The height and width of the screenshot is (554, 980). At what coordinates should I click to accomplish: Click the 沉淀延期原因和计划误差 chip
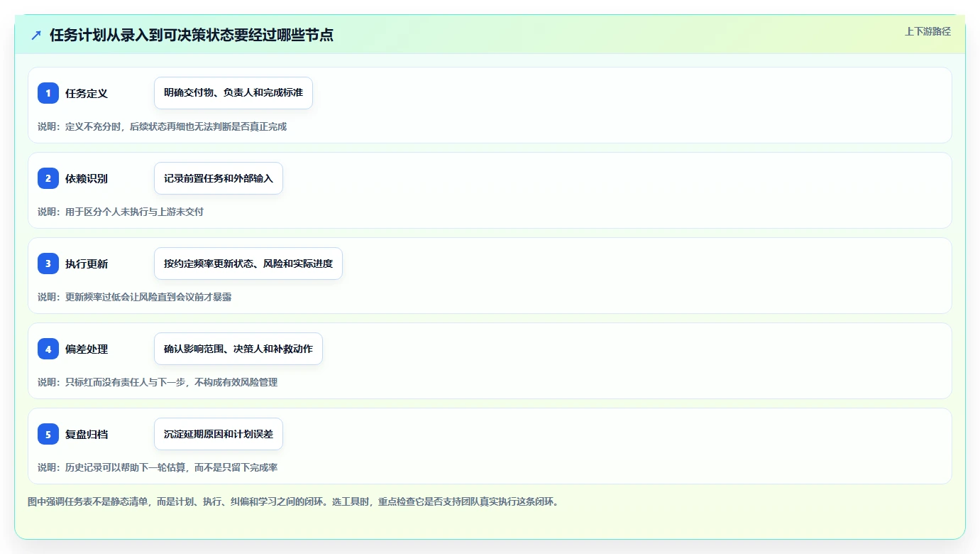pyautogui.click(x=219, y=434)
